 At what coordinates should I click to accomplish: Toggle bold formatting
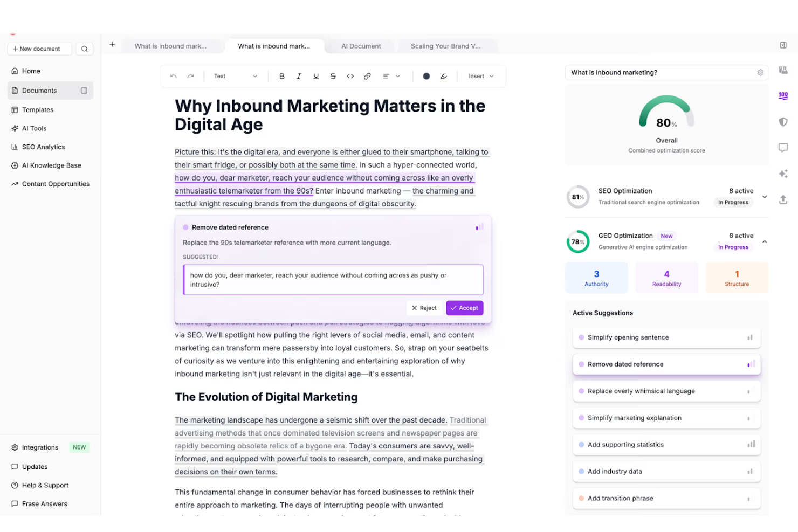coord(281,77)
